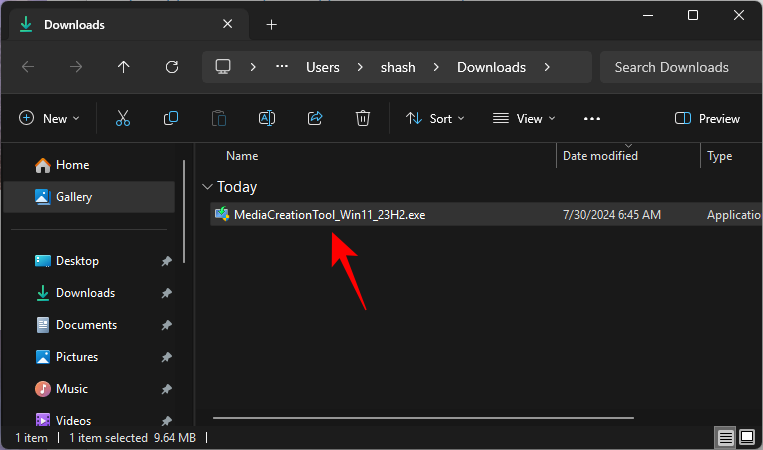Open a new tab with plus button
The width and height of the screenshot is (763, 450).
271,24
